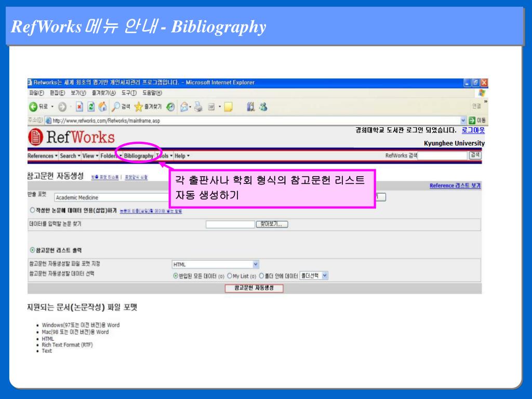Open Back button history dropdown arrow
This screenshot has width=532, height=399.
point(52,107)
